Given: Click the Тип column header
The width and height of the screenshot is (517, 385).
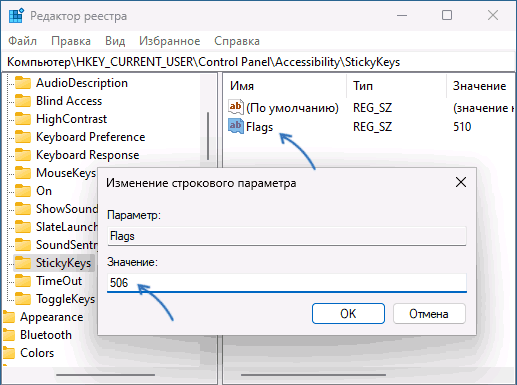Looking at the screenshot, I should click(x=363, y=86).
